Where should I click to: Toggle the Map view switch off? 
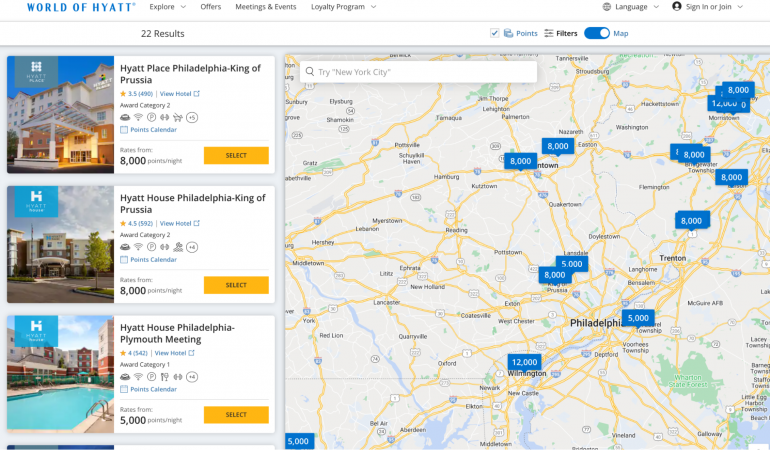click(597, 33)
